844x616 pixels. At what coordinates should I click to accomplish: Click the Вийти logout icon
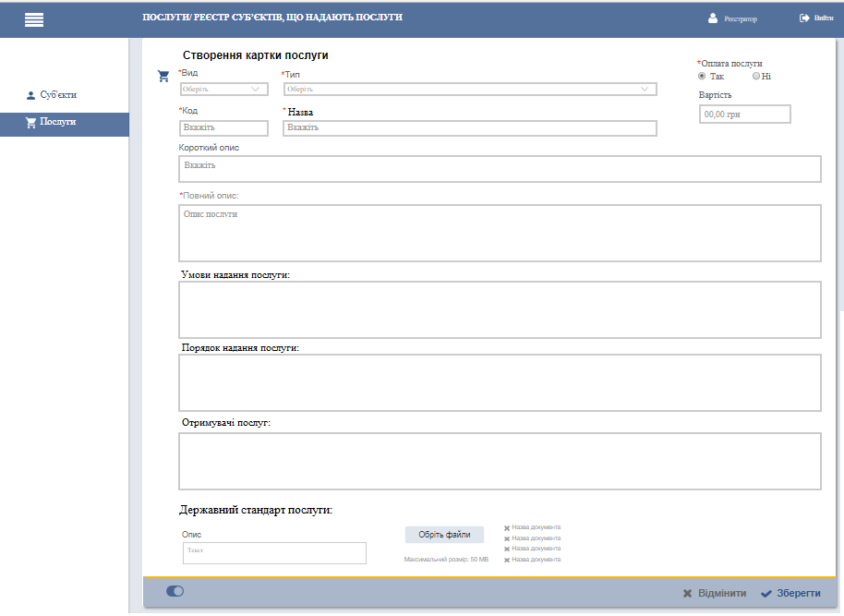804,18
